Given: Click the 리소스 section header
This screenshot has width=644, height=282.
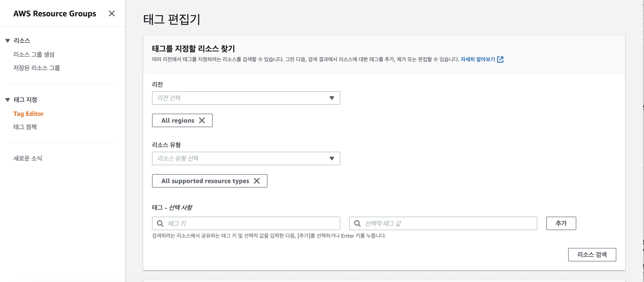Looking at the screenshot, I should (22, 41).
